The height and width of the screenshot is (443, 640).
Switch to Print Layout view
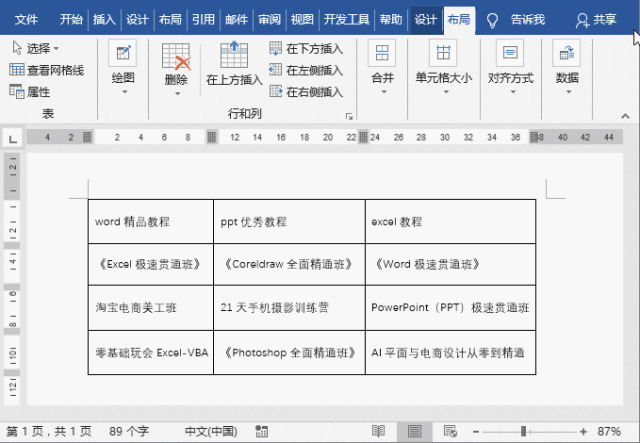tap(414, 431)
